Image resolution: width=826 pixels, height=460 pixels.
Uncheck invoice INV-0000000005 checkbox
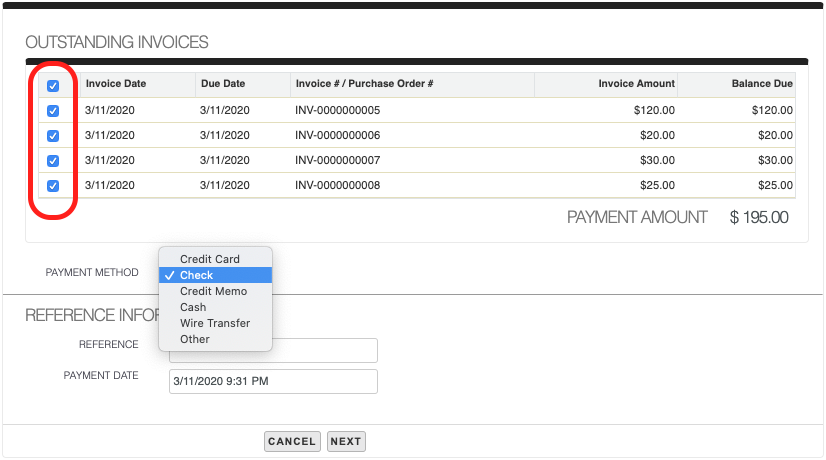53,111
